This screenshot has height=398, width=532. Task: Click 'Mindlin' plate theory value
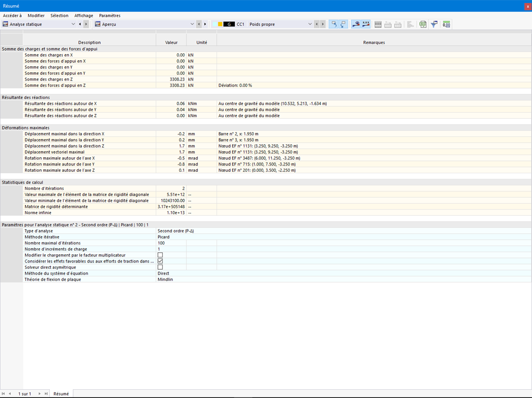point(165,279)
